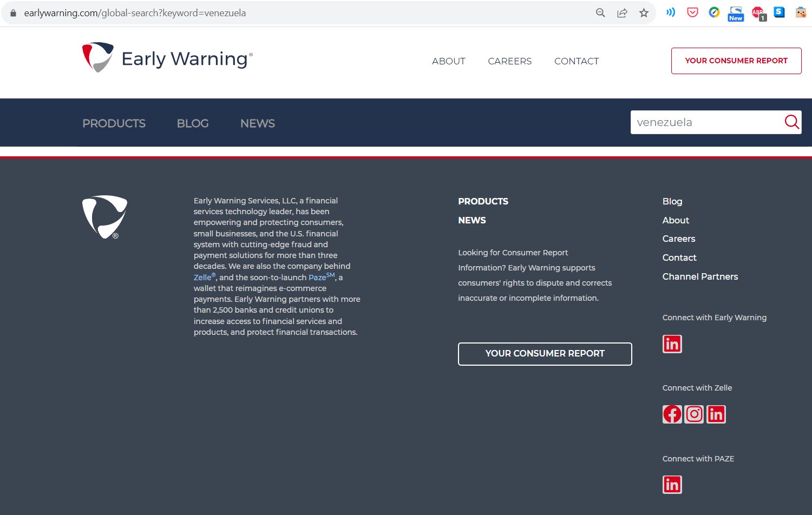Click the 'Connect with Zelle' label
812x515 pixels.
point(697,388)
